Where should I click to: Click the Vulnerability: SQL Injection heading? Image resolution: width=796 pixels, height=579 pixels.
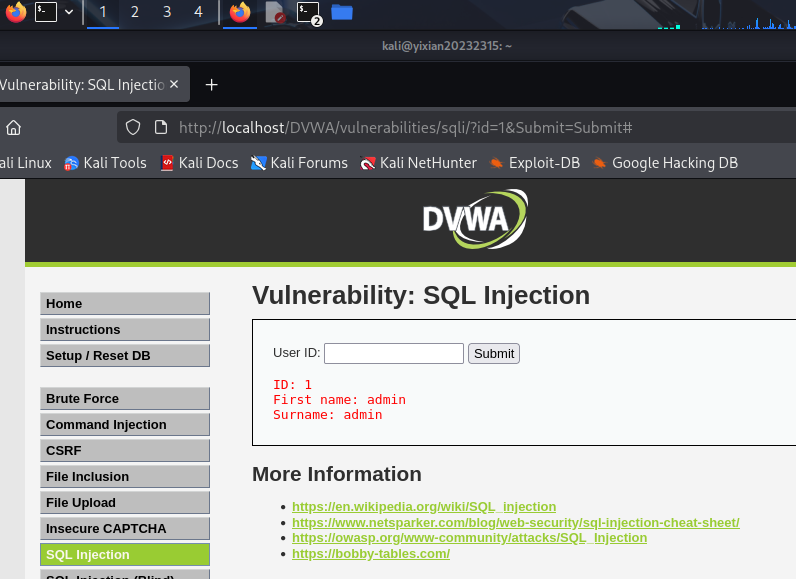coord(421,296)
